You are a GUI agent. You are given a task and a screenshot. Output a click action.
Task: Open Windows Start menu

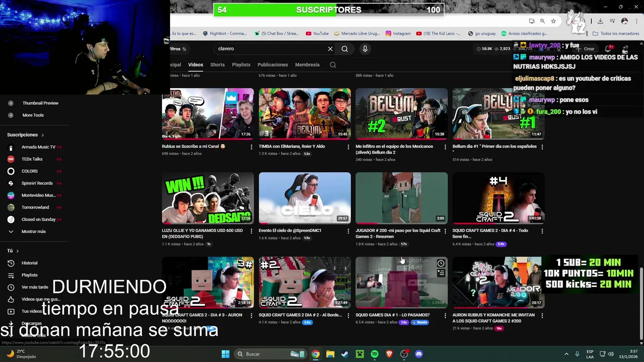(x=225, y=354)
